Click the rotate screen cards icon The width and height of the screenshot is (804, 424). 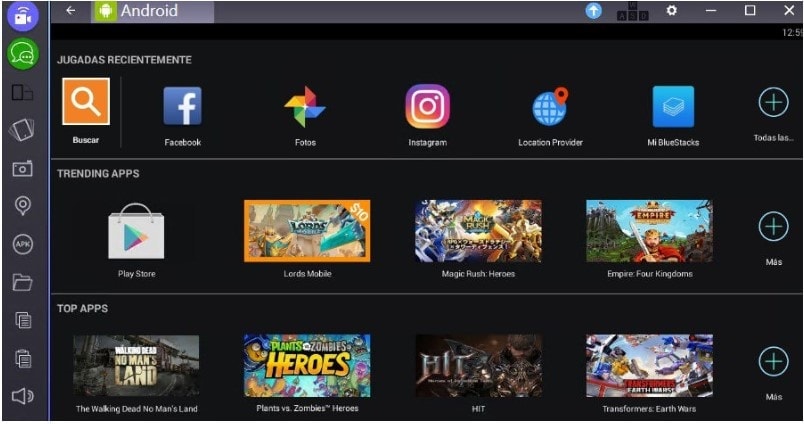click(22, 129)
